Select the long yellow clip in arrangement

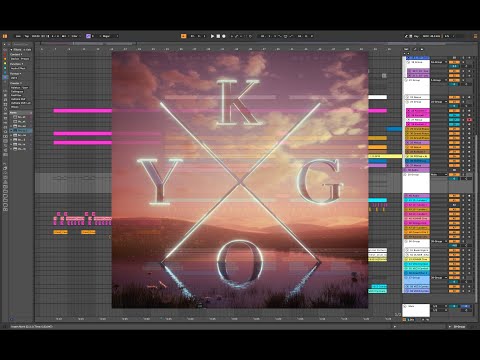(x=385, y=156)
